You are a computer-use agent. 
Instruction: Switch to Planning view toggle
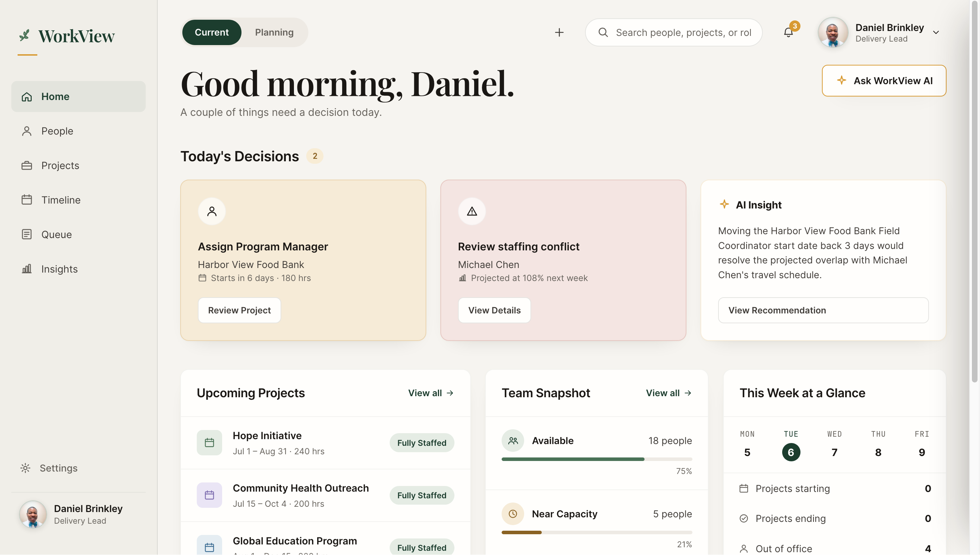tap(274, 32)
